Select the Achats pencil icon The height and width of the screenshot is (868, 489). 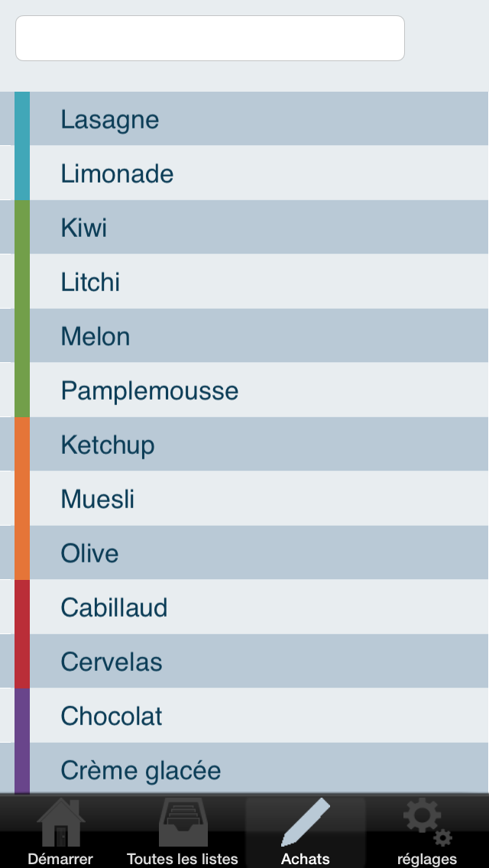coord(306,823)
